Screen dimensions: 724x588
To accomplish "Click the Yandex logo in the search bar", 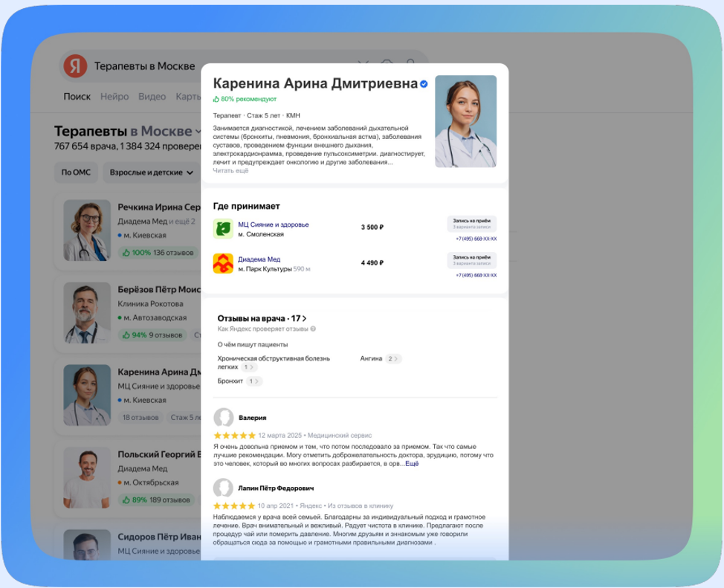I will 75,66.
